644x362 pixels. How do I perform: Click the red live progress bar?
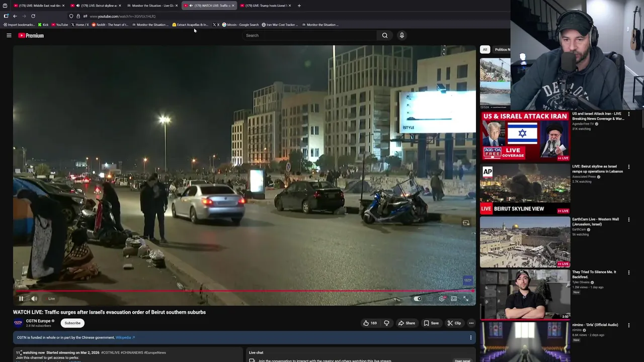pyautogui.click(x=244, y=291)
